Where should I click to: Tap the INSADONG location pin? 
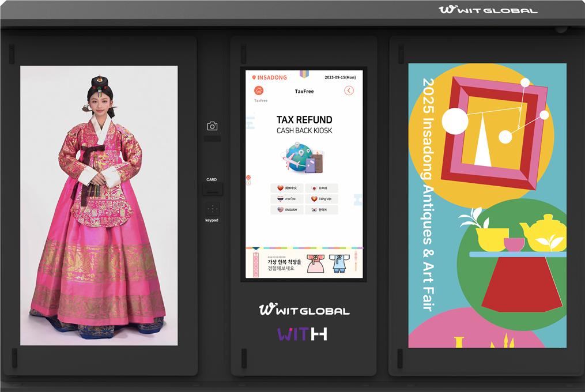click(254, 77)
